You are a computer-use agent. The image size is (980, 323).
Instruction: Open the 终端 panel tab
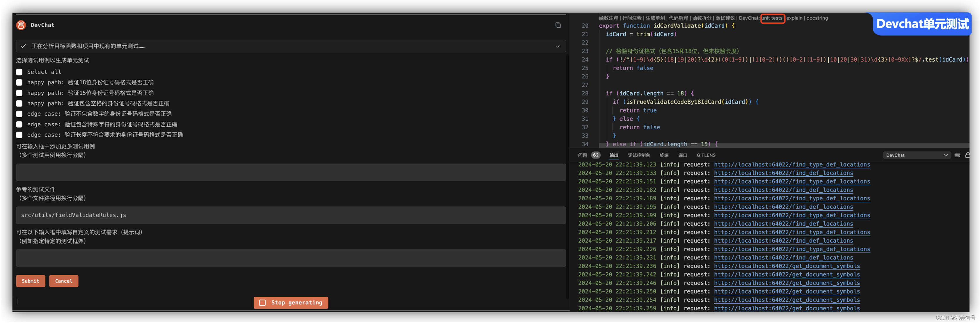point(664,155)
